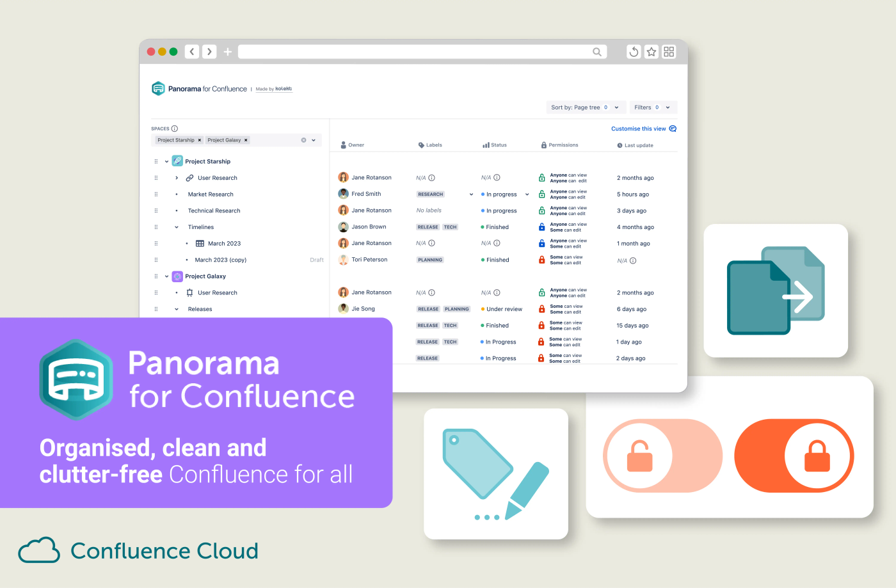Click Tori Peterson's avatar
This screenshot has width=896, height=588.
tap(343, 260)
